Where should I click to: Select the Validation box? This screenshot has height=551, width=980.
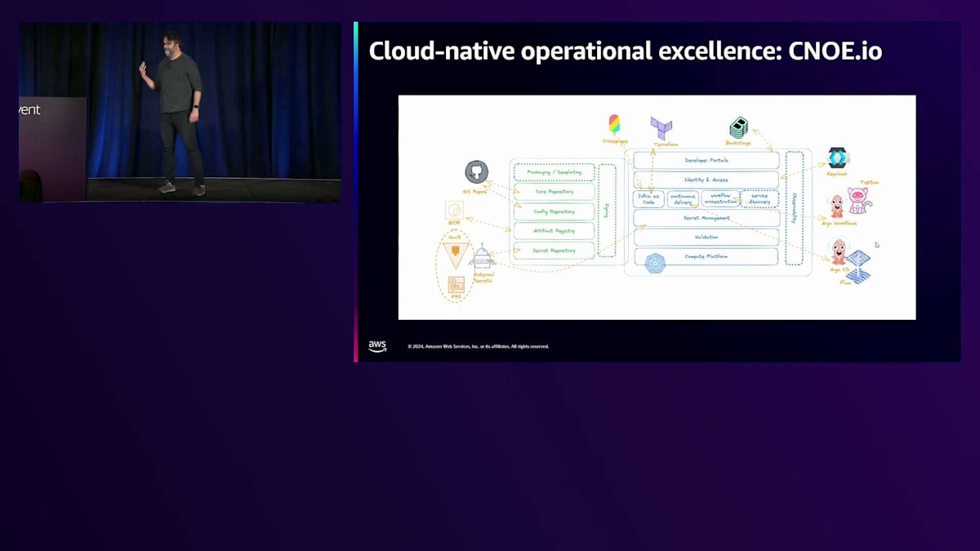tap(706, 237)
